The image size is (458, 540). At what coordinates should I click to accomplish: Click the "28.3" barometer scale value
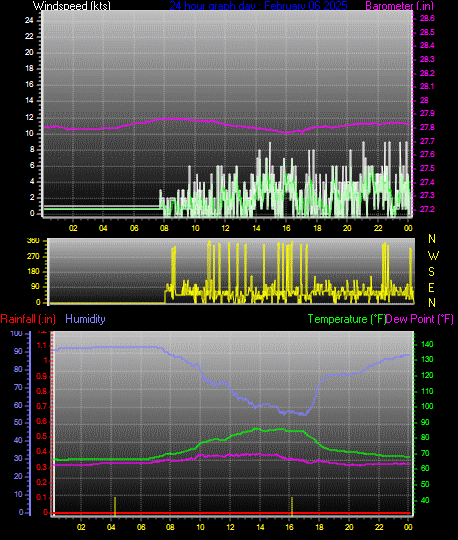pyautogui.click(x=427, y=59)
